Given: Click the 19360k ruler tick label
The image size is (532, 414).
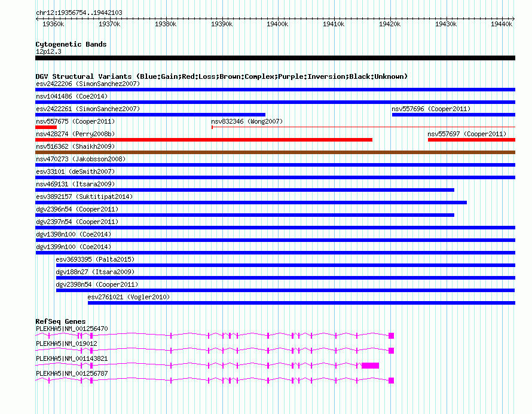Looking at the screenshot, I should [x=53, y=24].
